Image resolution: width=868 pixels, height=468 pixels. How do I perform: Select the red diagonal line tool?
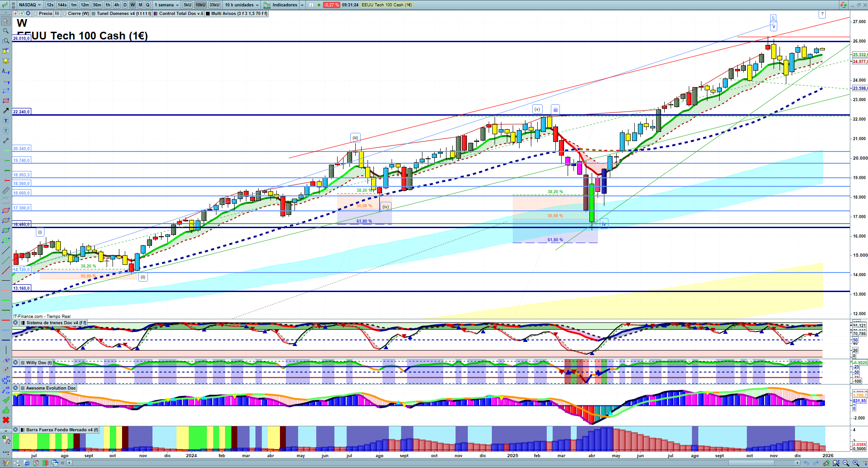click(6, 270)
